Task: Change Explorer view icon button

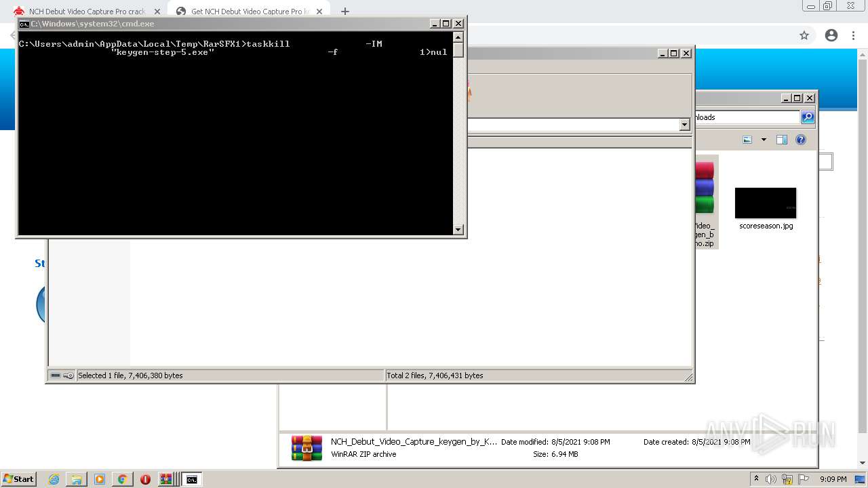Action: coord(747,140)
